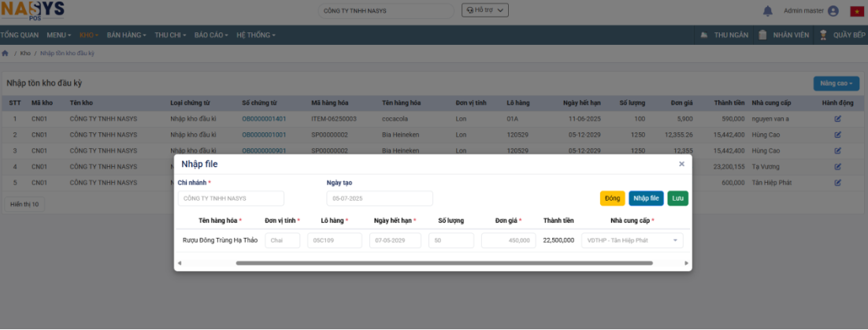The width and height of the screenshot is (868, 330).
Task: Open document link OB0000001401
Action: pos(264,119)
